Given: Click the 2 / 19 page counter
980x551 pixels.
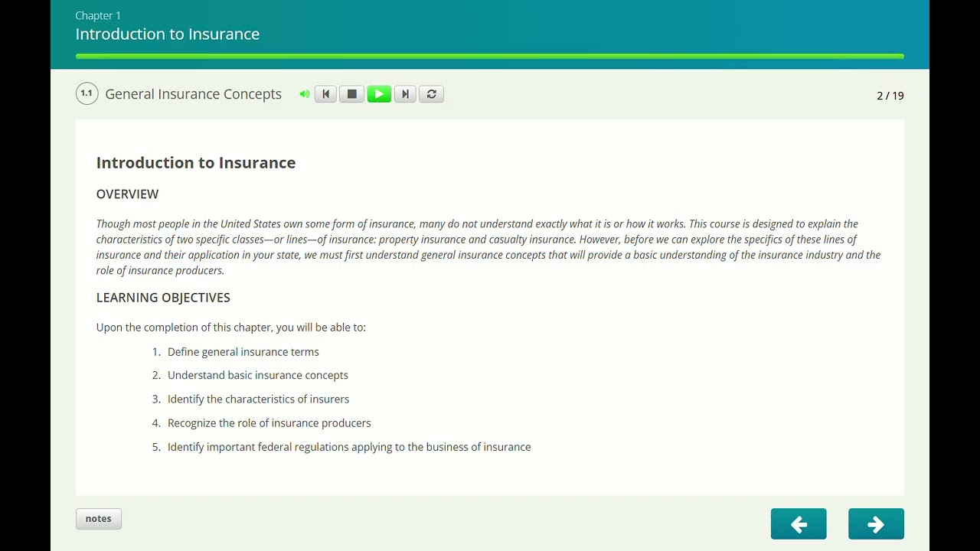Looking at the screenshot, I should point(890,96).
